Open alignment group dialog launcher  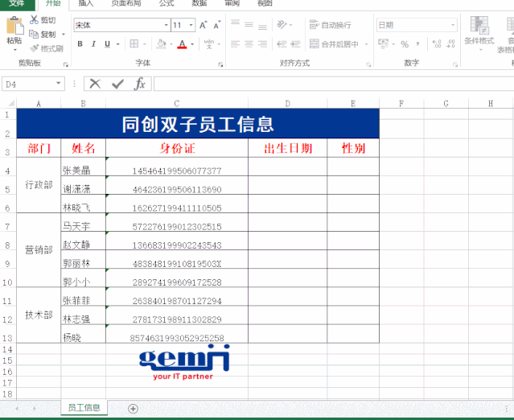[x=368, y=64]
